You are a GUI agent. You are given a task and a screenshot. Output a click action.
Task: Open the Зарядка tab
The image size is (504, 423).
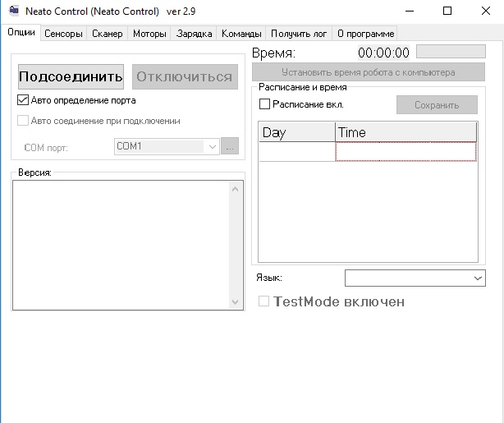pos(195,34)
